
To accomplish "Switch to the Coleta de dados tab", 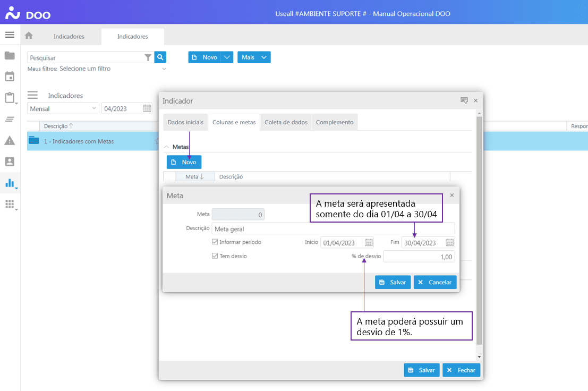I will point(286,122).
